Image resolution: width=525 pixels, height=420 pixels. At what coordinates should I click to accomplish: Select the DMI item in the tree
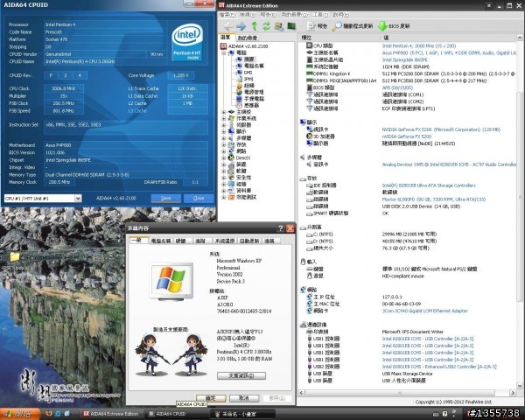coord(248,73)
